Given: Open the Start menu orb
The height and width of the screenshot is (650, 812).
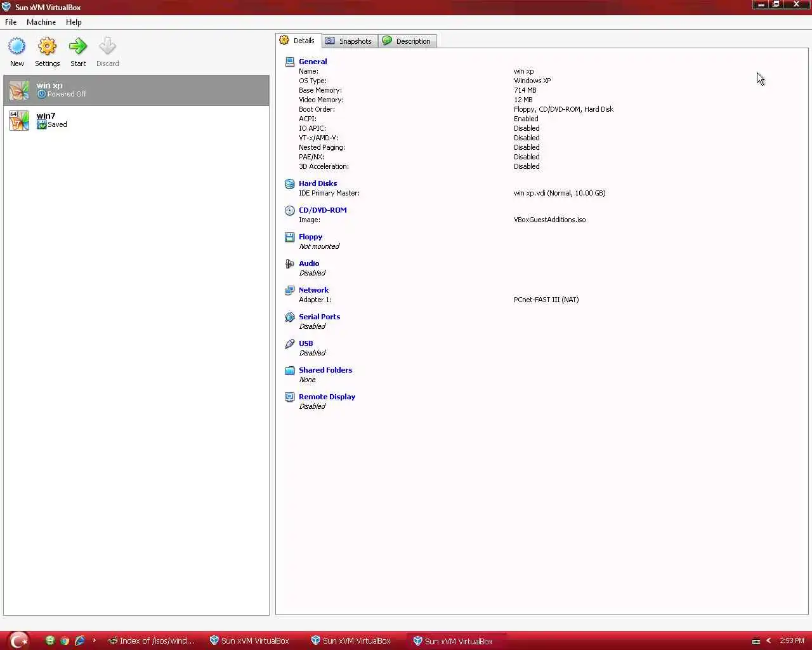Looking at the screenshot, I should (x=20, y=640).
